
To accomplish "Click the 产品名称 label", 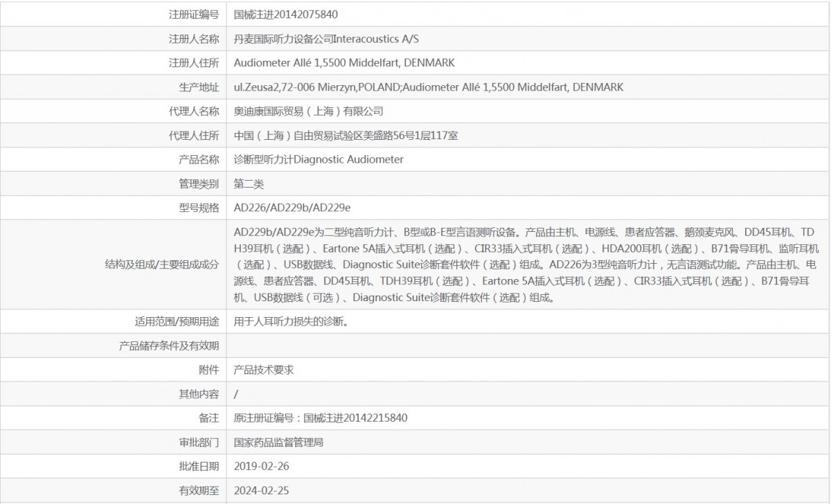I will pos(199,159).
